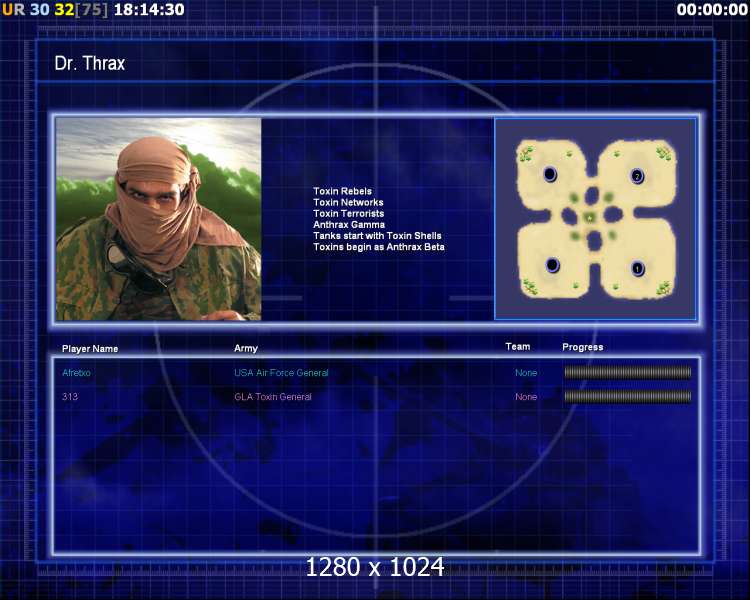Click the "Progress" column header
Image resolution: width=750 pixels, height=600 pixels.
[x=583, y=347]
